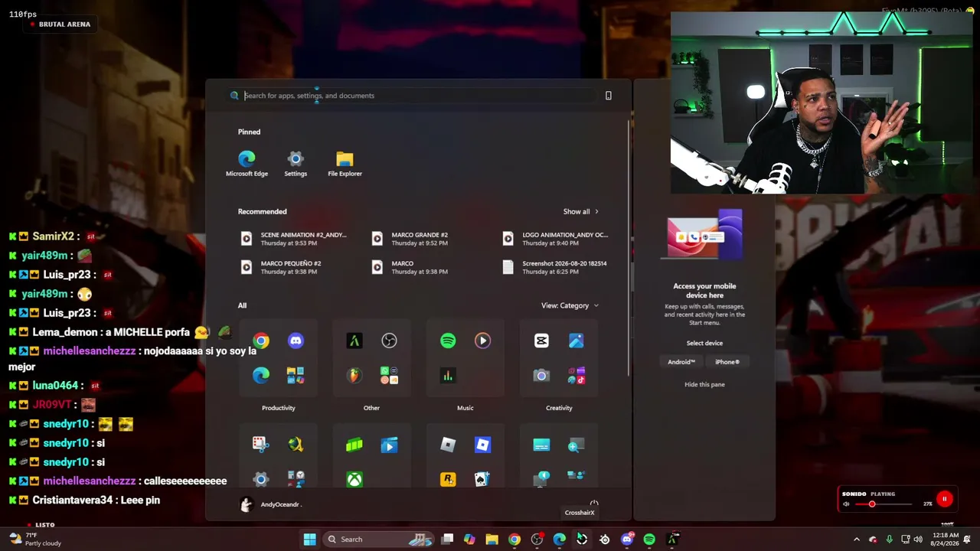Pause the Sonido playback widget
This screenshot has width=980, height=551.
coord(944,499)
